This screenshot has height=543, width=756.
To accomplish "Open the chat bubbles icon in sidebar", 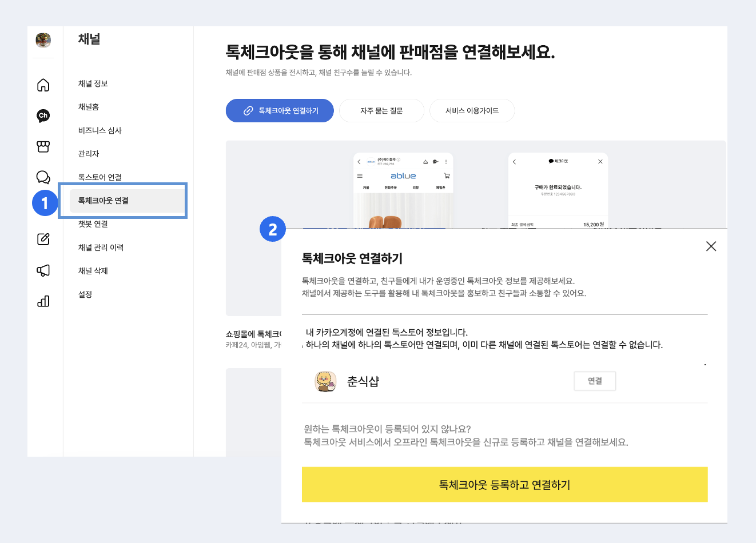I will (x=43, y=177).
